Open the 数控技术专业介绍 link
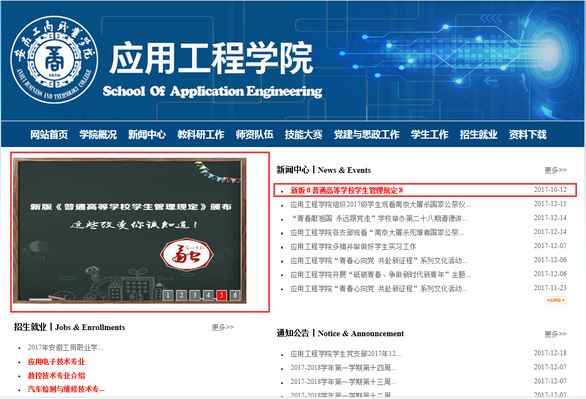 pyautogui.click(x=56, y=375)
